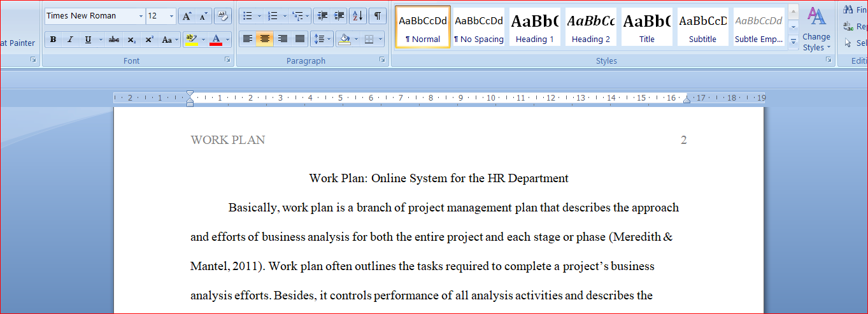Toggle underline formatting
The width and height of the screenshot is (868, 314).
[87, 39]
